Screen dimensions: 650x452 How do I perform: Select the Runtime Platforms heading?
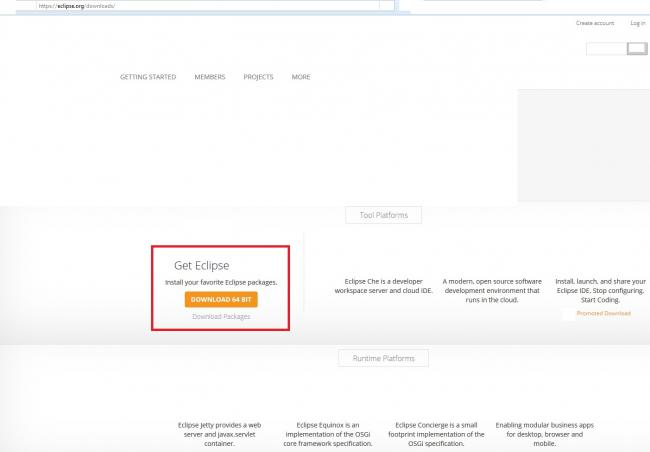pos(383,358)
